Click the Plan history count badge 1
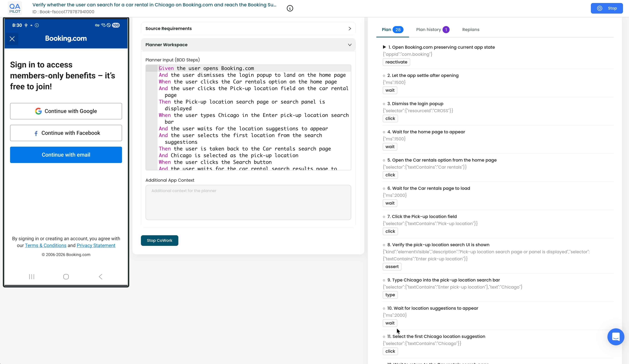629x364 pixels. click(x=446, y=30)
